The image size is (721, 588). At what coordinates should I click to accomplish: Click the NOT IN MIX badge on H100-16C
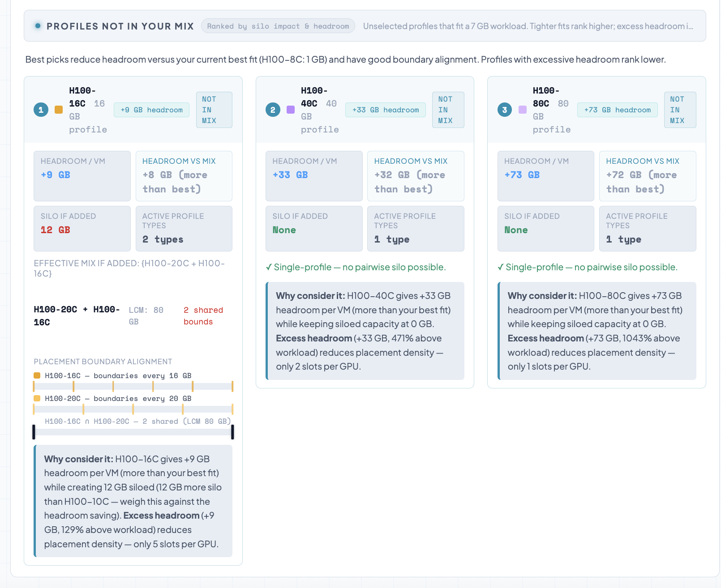214,110
